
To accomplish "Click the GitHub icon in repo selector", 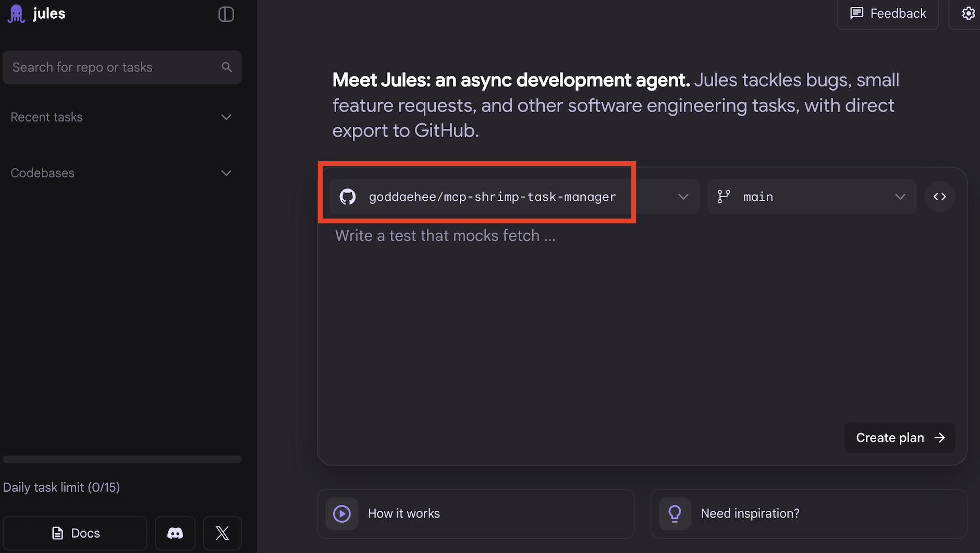I will 348,197.
